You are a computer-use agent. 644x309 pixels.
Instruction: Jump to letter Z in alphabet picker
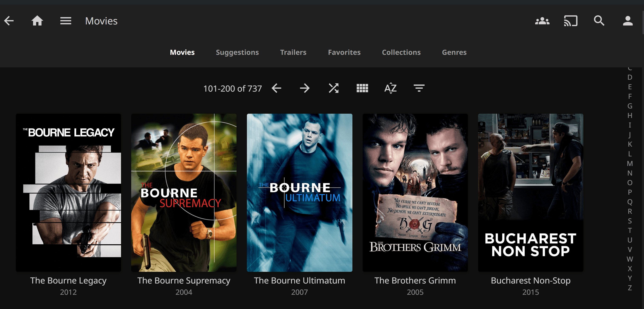coord(630,288)
